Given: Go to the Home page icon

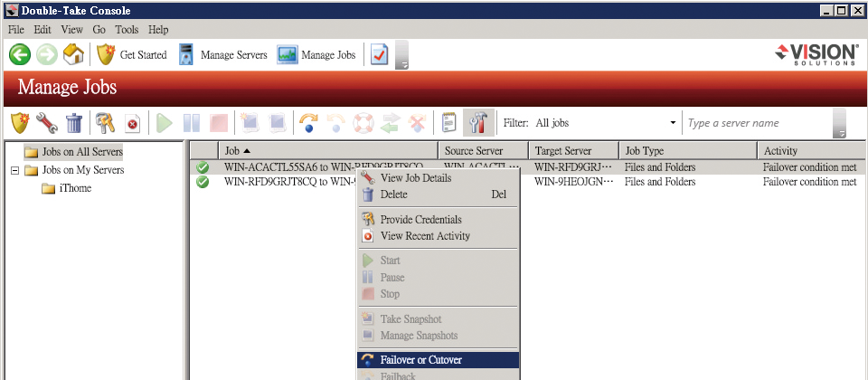Looking at the screenshot, I should [x=74, y=54].
